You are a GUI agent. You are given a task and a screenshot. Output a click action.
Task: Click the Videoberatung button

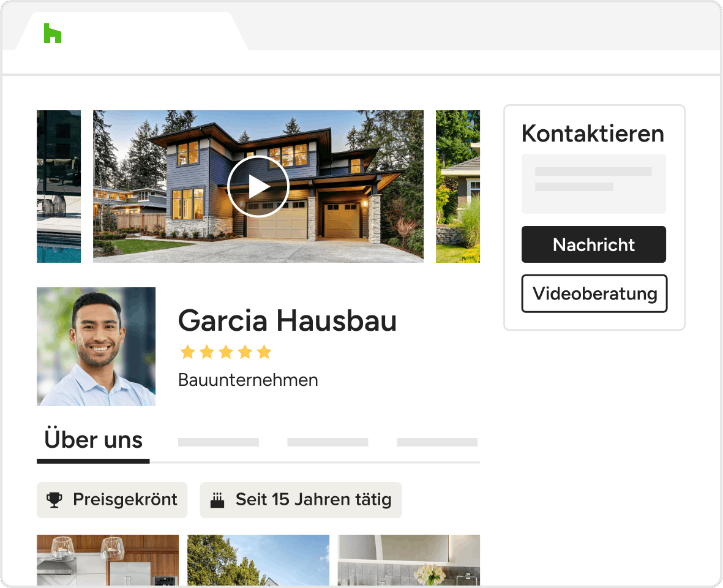pyautogui.click(x=594, y=294)
